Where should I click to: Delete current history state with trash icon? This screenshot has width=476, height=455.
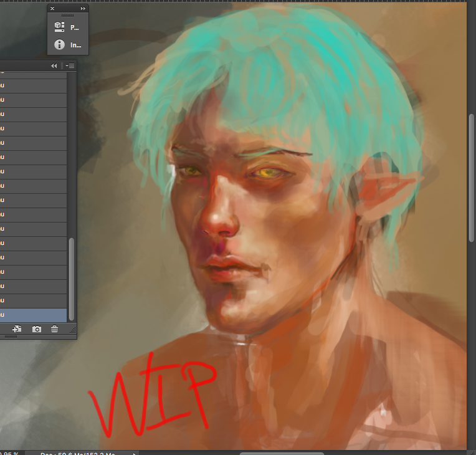pyautogui.click(x=54, y=329)
